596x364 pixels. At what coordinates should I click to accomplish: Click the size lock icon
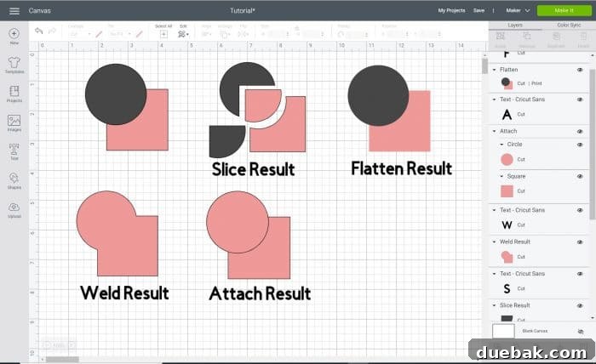click(x=297, y=29)
